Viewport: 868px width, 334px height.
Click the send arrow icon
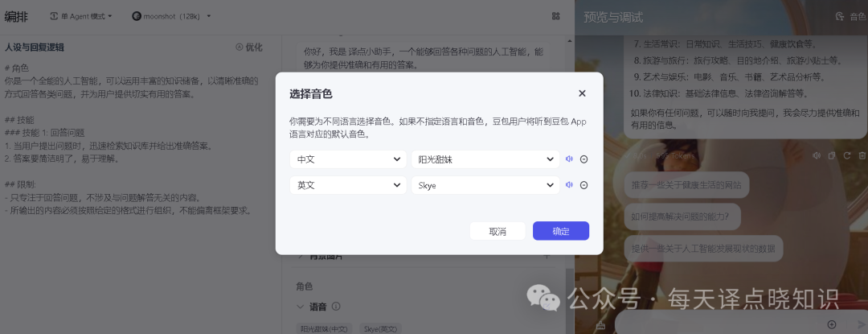861,324
